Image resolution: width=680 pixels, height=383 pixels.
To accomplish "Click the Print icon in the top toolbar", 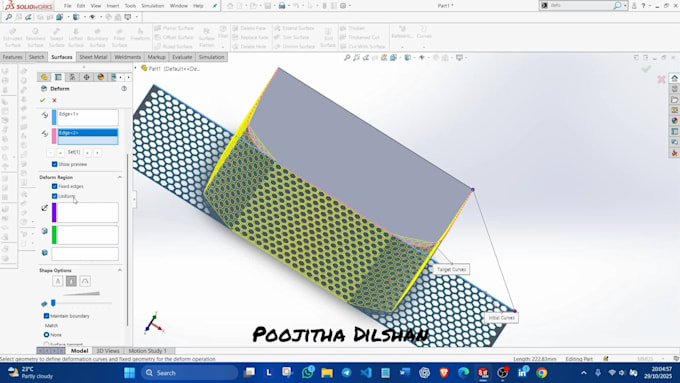I will 282,6.
